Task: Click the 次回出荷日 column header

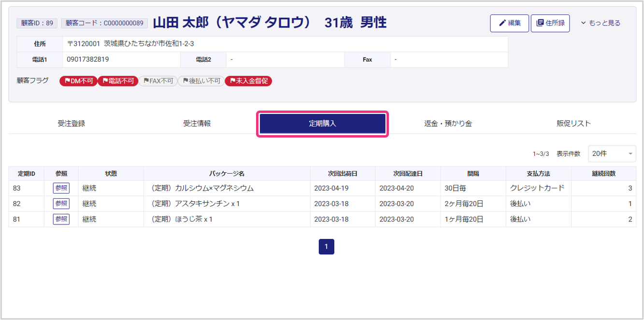Action: pyautogui.click(x=343, y=174)
